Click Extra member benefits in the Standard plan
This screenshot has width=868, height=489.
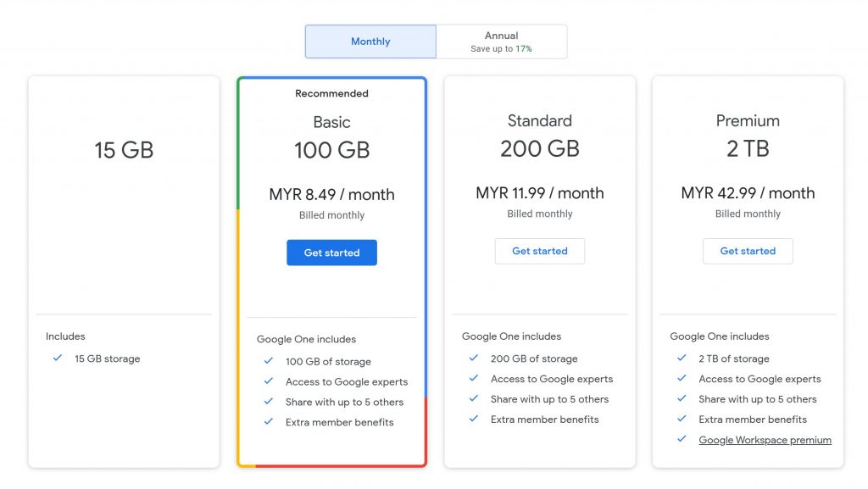pos(545,420)
